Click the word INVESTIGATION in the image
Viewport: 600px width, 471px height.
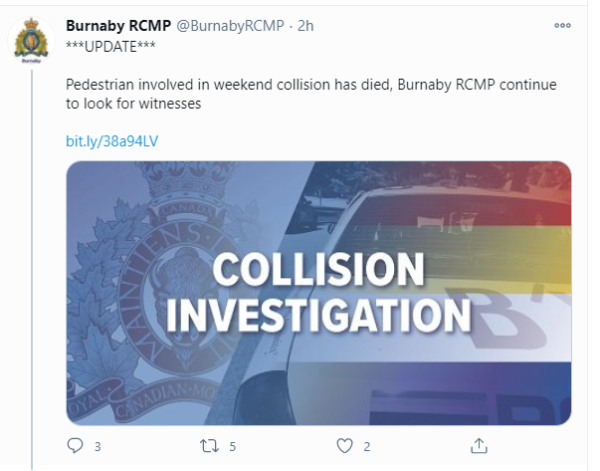pyautogui.click(x=318, y=315)
